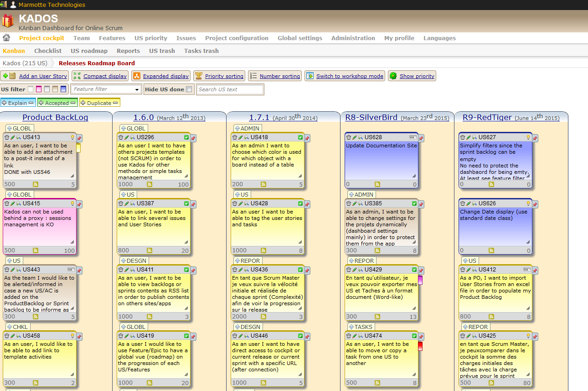Open the Administration menu

coord(353,38)
